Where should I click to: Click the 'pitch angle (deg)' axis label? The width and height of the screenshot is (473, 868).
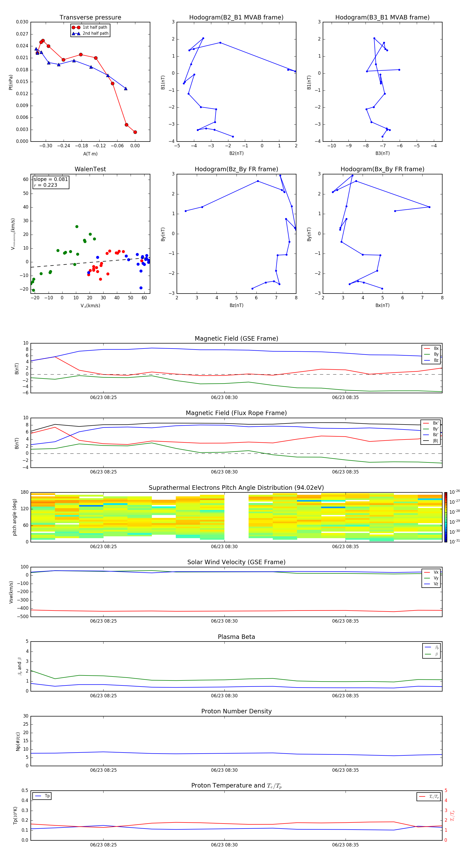[x=14, y=517]
